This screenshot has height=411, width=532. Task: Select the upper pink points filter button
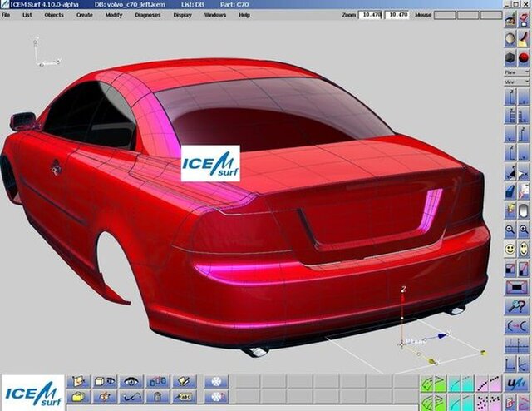click(489, 384)
